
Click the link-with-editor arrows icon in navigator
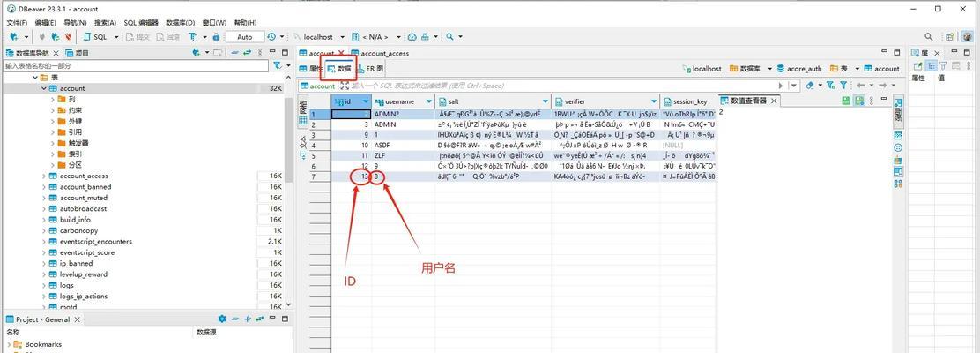(x=248, y=53)
